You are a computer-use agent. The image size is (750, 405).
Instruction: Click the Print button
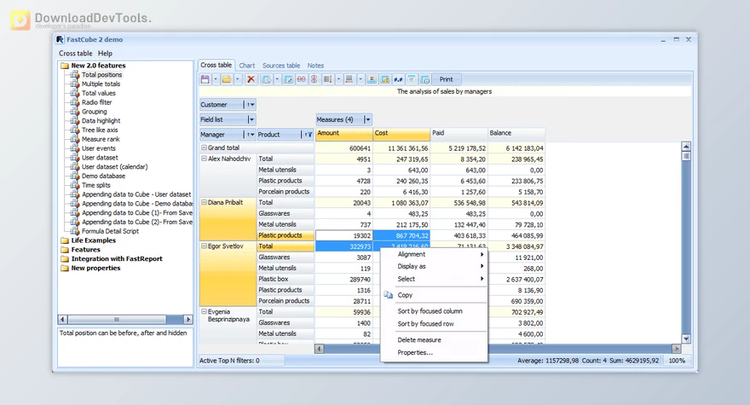446,79
